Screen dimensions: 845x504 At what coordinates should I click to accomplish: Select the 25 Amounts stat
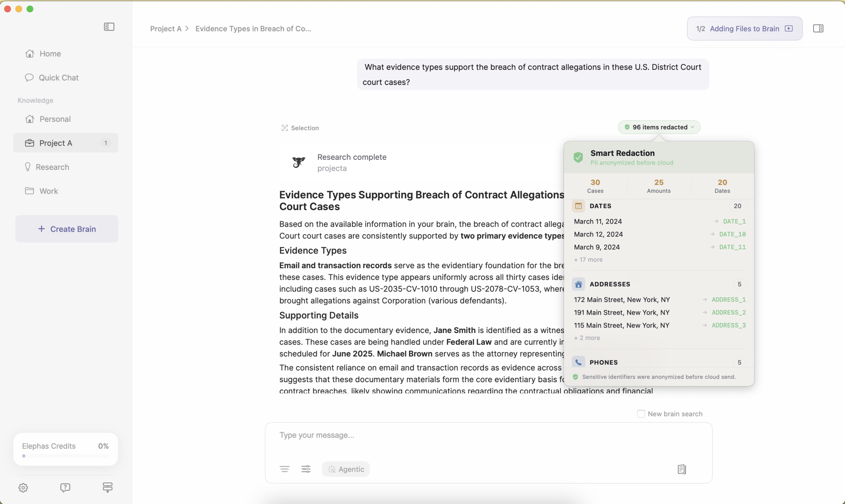(x=659, y=186)
